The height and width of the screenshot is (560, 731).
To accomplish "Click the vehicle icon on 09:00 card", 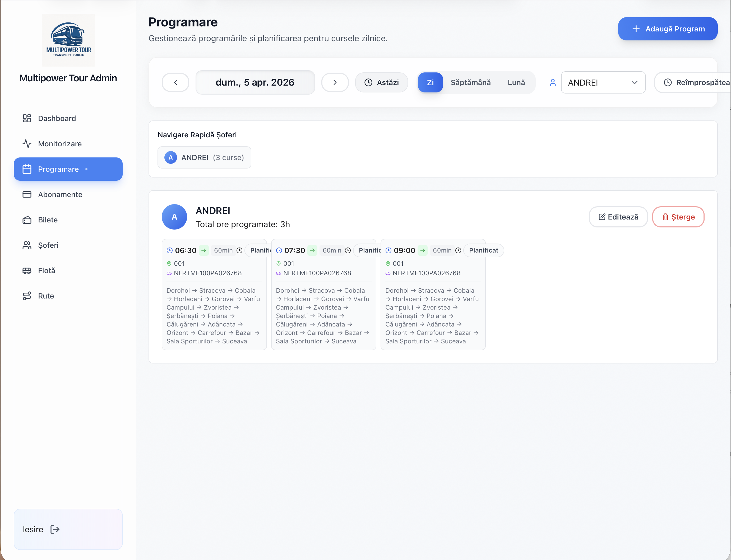I will coord(388,273).
